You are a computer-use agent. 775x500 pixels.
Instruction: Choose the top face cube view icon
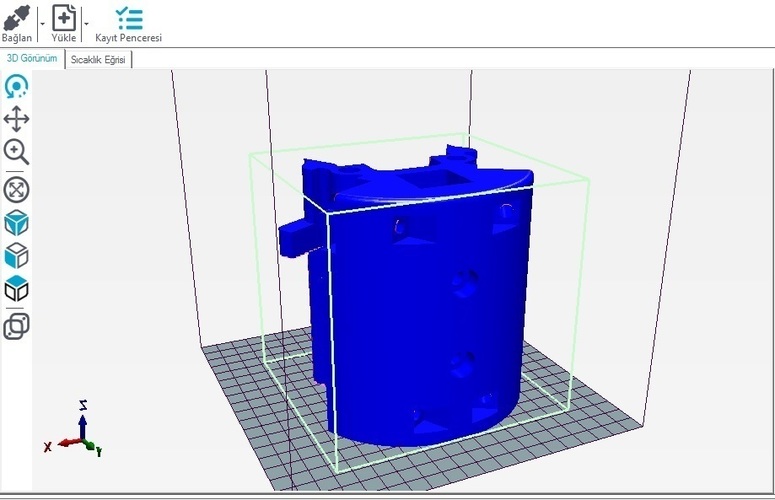[x=16, y=289]
